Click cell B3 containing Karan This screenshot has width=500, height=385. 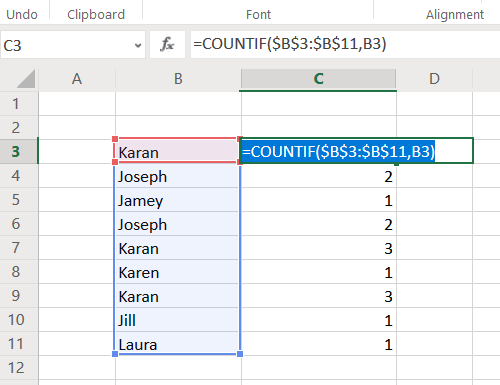coord(178,152)
